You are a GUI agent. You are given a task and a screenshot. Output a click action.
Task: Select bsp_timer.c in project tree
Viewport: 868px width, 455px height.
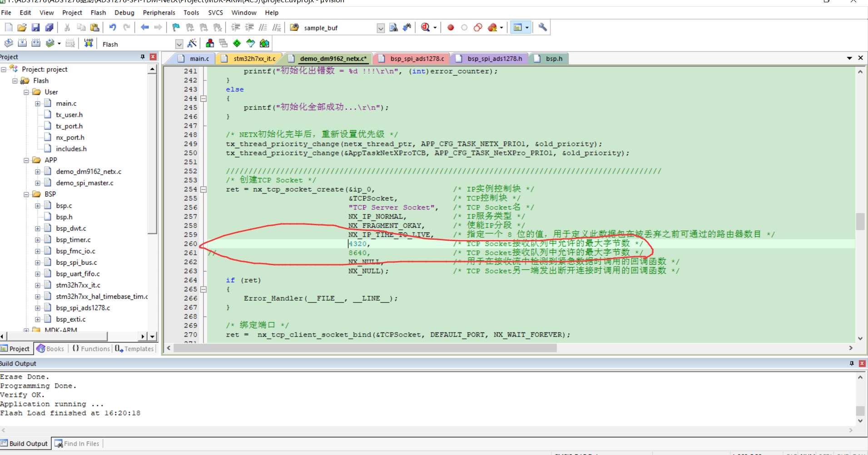(73, 240)
